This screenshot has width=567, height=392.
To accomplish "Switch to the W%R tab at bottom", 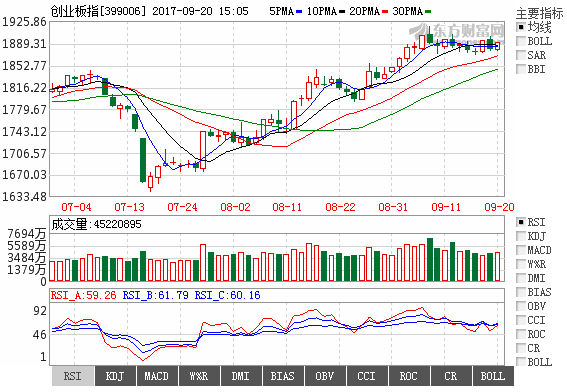I will tap(199, 376).
